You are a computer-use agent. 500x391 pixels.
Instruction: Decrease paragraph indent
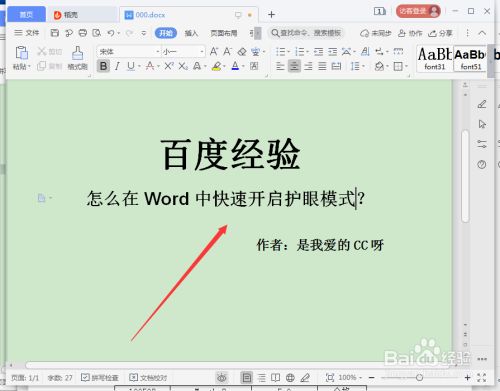(319, 51)
